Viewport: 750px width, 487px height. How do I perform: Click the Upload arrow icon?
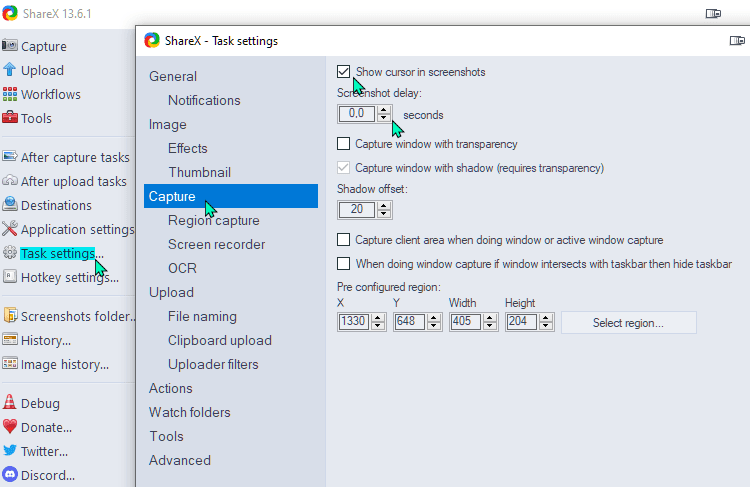click(x=10, y=69)
